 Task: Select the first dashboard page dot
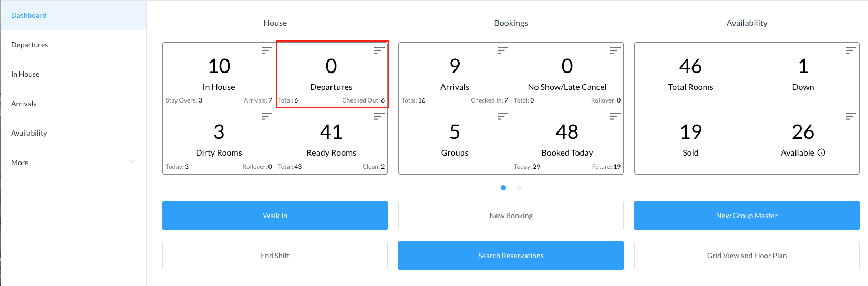coord(503,188)
